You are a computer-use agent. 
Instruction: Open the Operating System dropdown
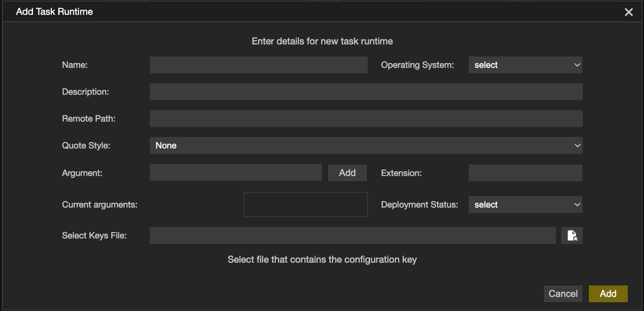pyautogui.click(x=525, y=65)
